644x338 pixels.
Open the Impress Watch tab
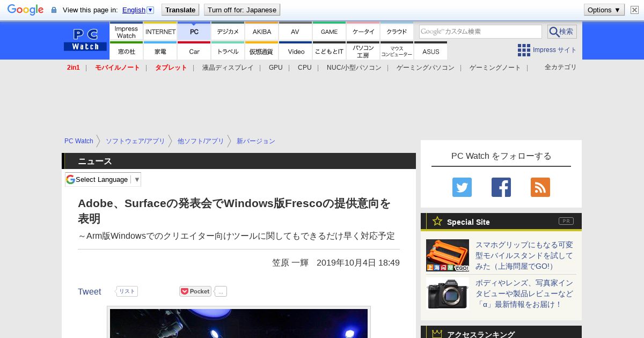coord(126,32)
